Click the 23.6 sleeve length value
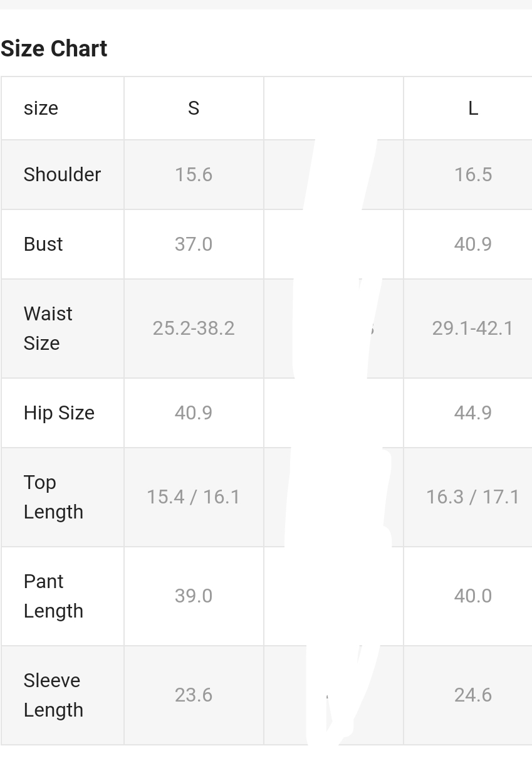 (x=194, y=695)
